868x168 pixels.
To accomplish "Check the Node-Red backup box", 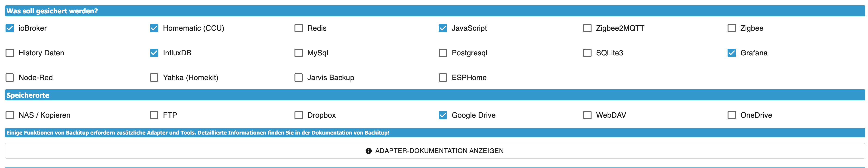I will (10, 78).
